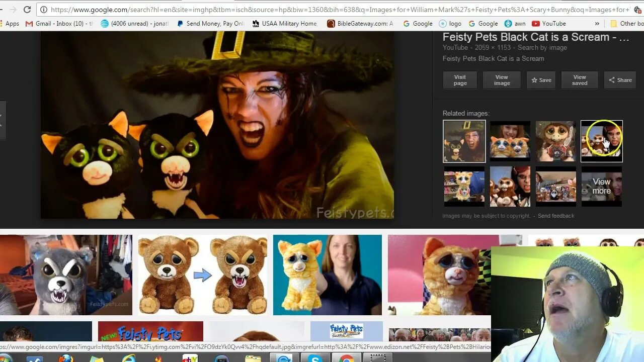
Task: Click the Google search URL in the address bar
Action: (340, 10)
